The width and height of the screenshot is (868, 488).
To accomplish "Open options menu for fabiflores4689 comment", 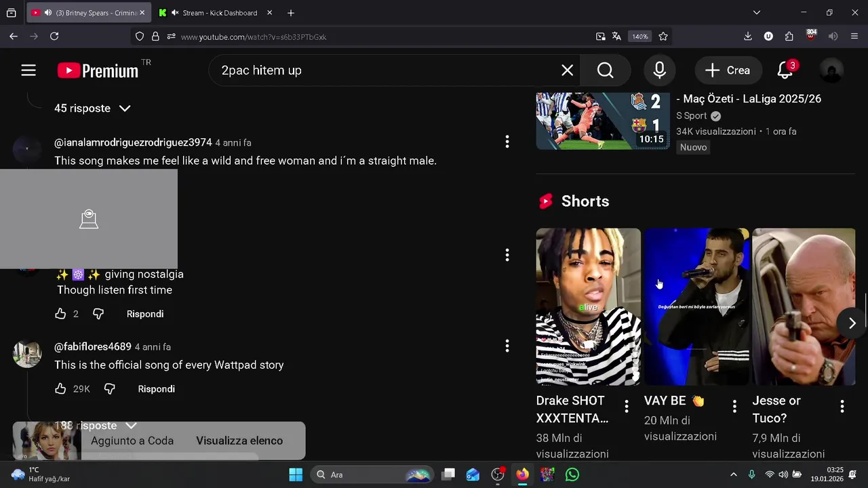I will click(507, 346).
